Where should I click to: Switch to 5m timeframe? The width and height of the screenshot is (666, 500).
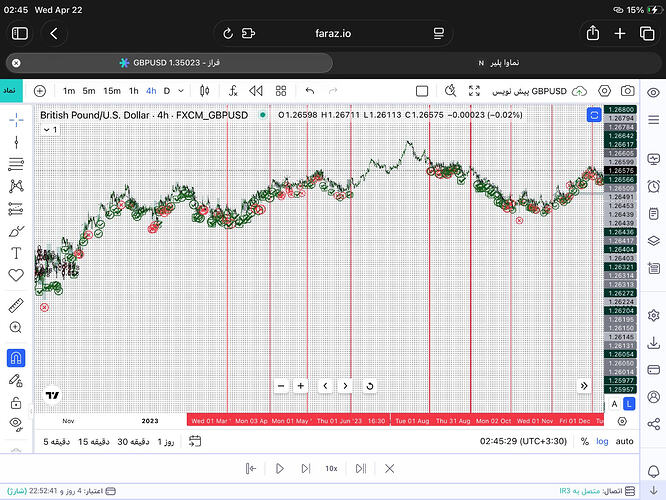pos(89,91)
